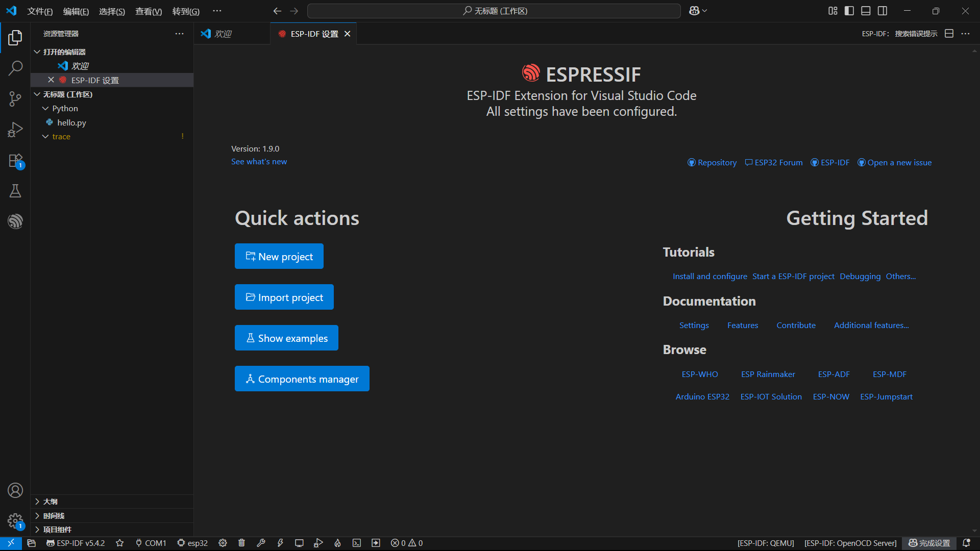Open the Components manager button
980x551 pixels.
pyautogui.click(x=302, y=379)
